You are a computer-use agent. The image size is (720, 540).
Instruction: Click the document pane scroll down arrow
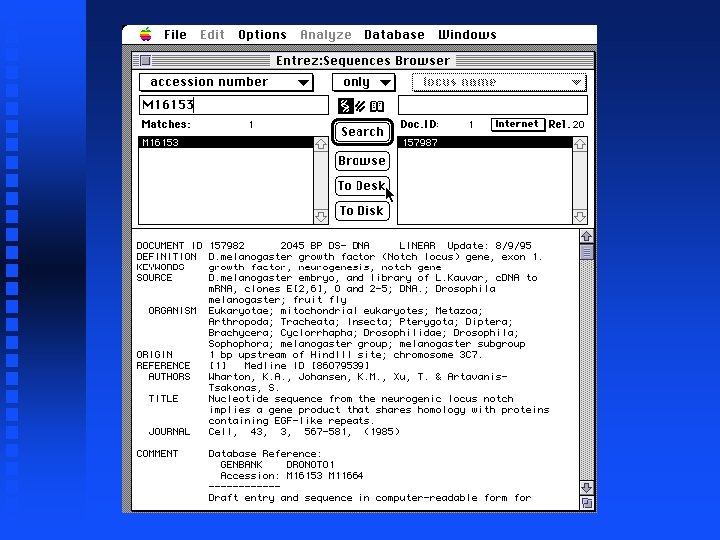coord(586,488)
